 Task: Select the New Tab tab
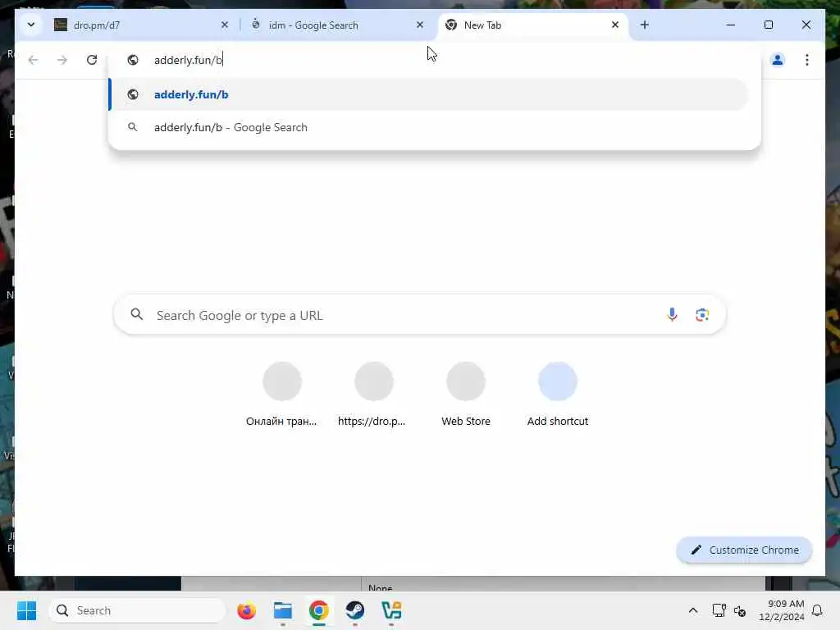(533, 25)
